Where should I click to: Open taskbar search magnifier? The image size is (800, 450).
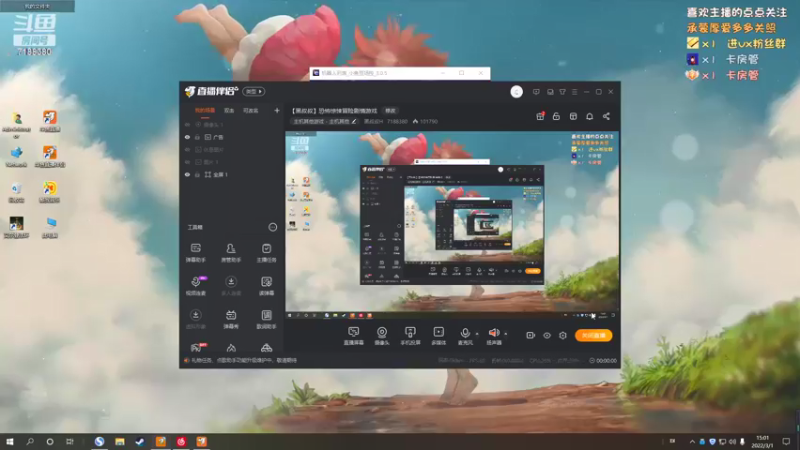30,442
